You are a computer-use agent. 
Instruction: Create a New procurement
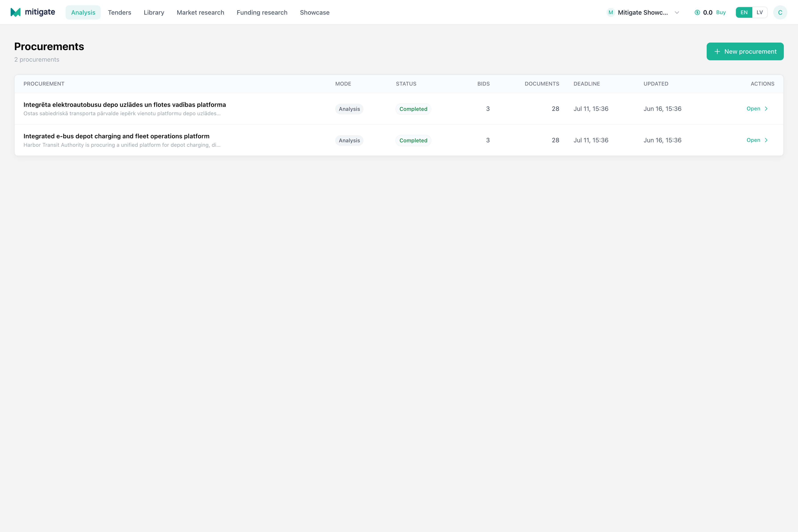(745, 52)
